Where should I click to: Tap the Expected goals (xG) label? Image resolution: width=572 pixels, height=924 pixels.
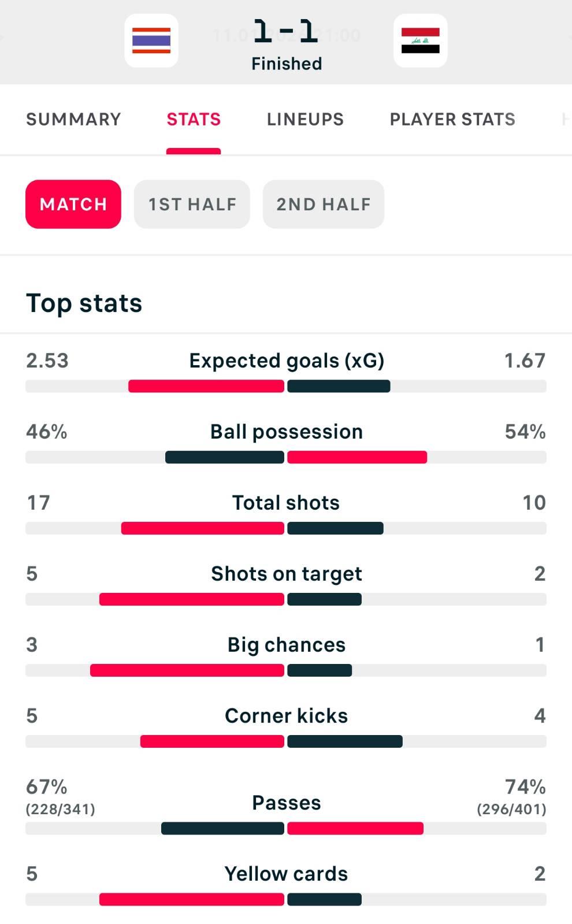coord(287,361)
